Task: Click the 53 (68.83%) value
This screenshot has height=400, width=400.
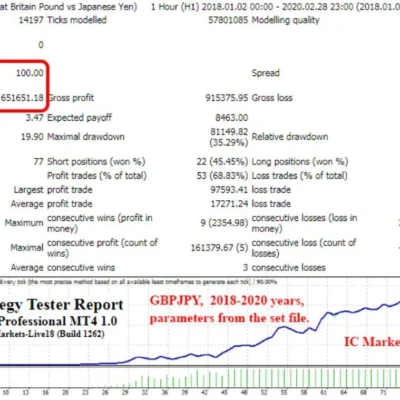Action: [222, 176]
